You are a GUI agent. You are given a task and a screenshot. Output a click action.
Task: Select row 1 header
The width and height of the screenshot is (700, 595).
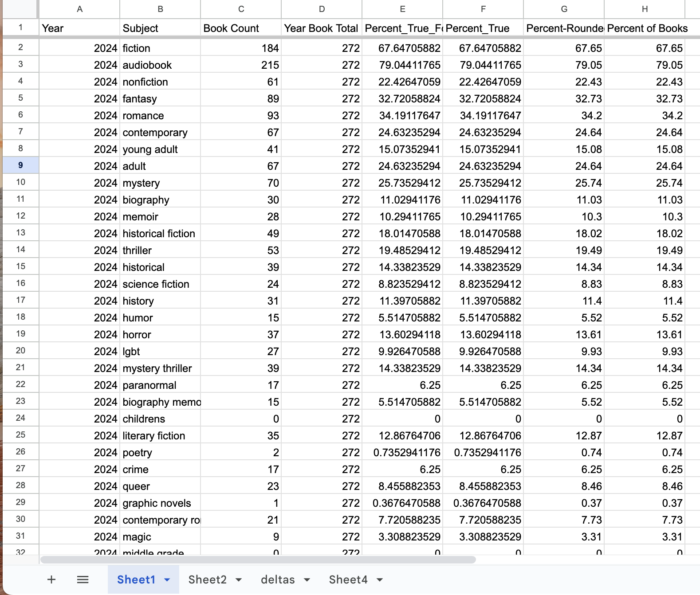(x=20, y=27)
